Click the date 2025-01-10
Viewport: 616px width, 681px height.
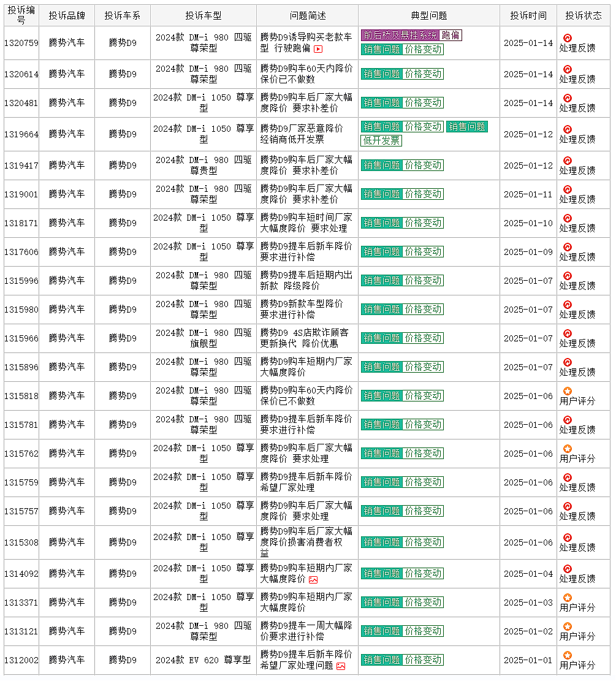(528, 223)
